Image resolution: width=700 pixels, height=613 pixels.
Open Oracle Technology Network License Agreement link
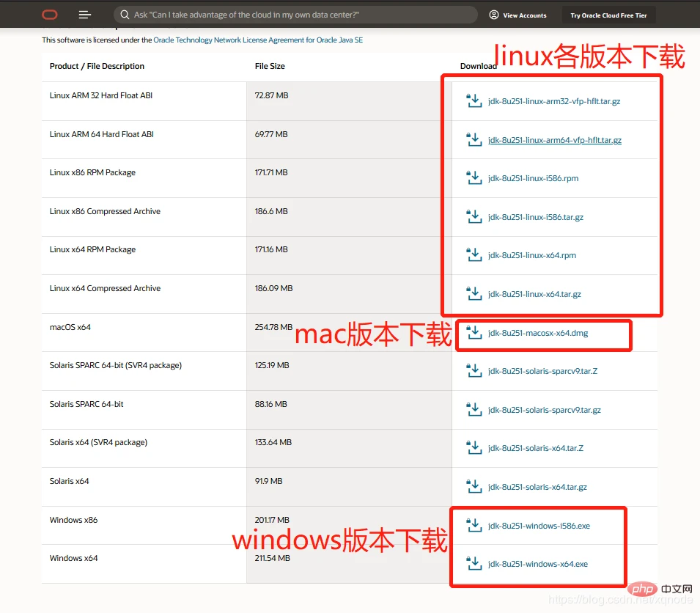coord(258,40)
